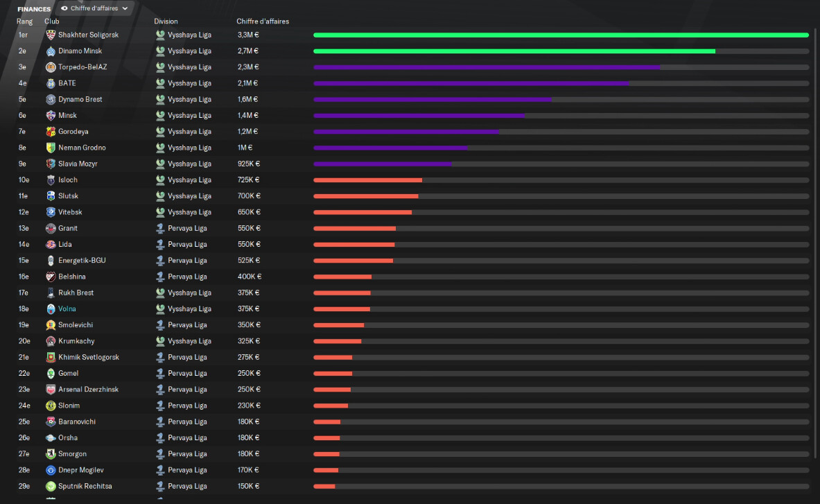Click the Granit club badge
This screenshot has height=504, width=820.
[51, 229]
